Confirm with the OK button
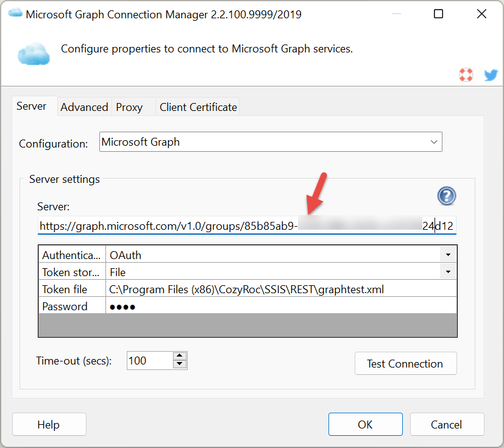 click(366, 425)
